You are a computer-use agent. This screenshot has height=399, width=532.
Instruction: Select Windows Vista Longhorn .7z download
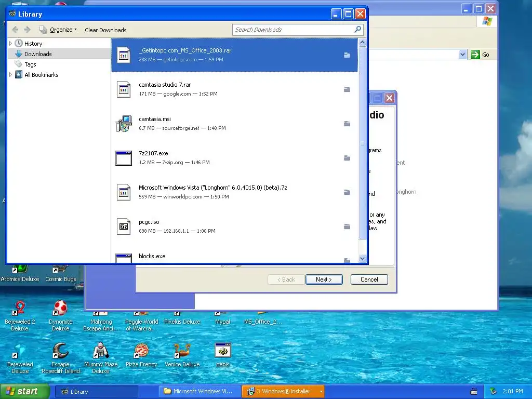pos(234,192)
